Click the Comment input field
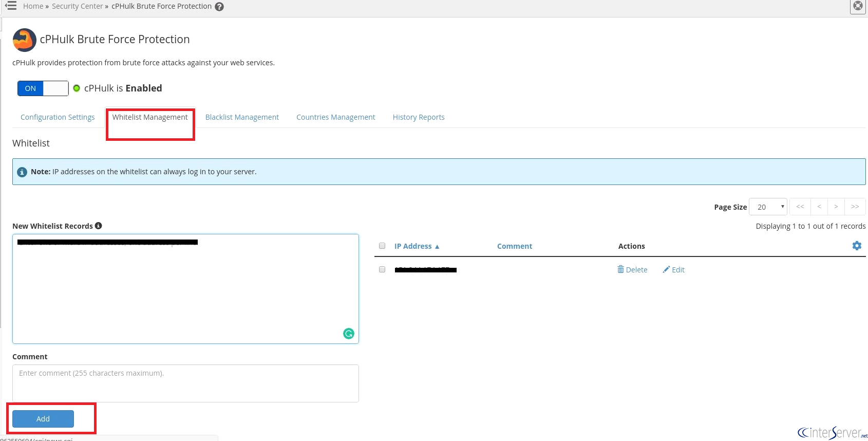The image size is (868, 441). coord(185,383)
